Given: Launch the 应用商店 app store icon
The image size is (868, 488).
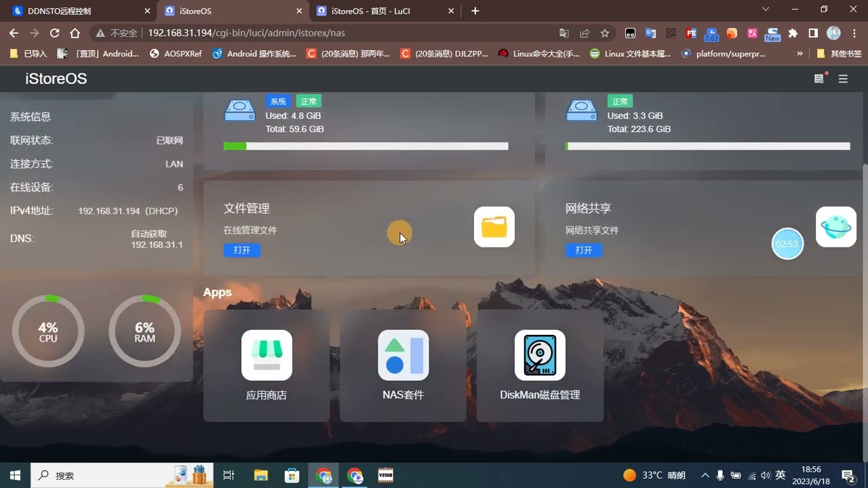Looking at the screenshot, I should tap(267, 355).
